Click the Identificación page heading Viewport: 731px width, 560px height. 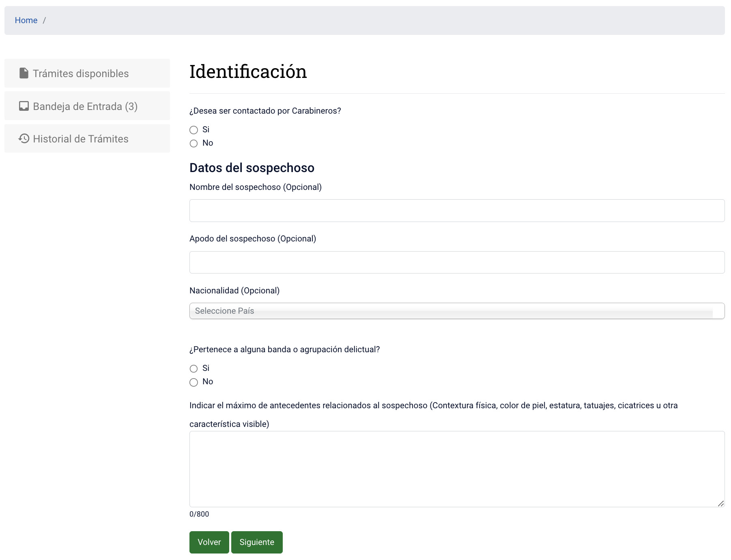click(248, 72)
